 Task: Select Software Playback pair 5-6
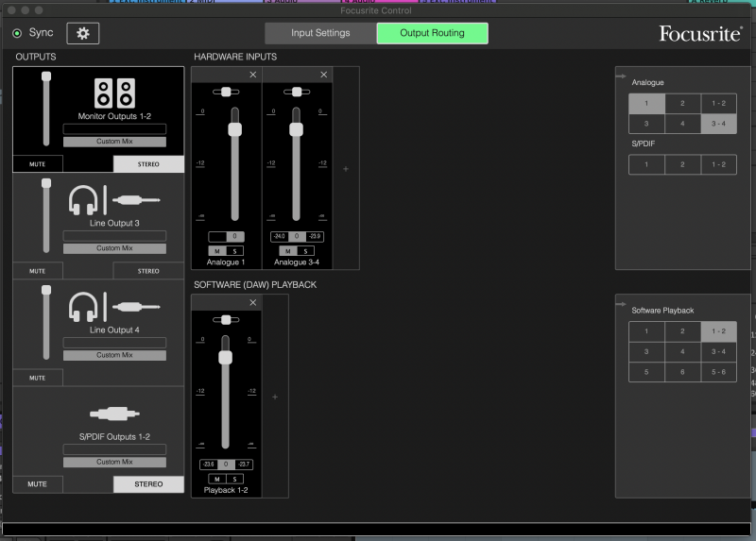point(718,372)
